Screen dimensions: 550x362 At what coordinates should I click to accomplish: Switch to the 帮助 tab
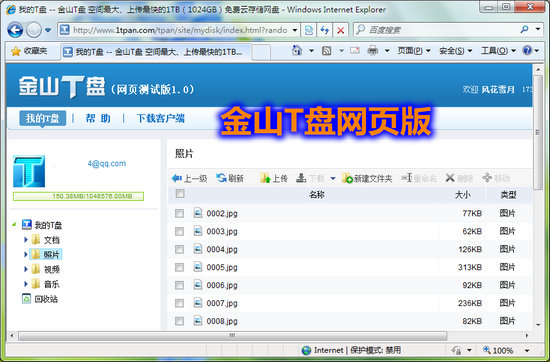click(98, 119)
